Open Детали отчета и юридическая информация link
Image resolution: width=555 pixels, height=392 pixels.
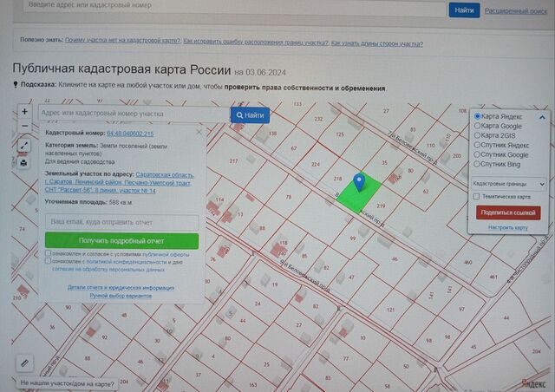121,288
